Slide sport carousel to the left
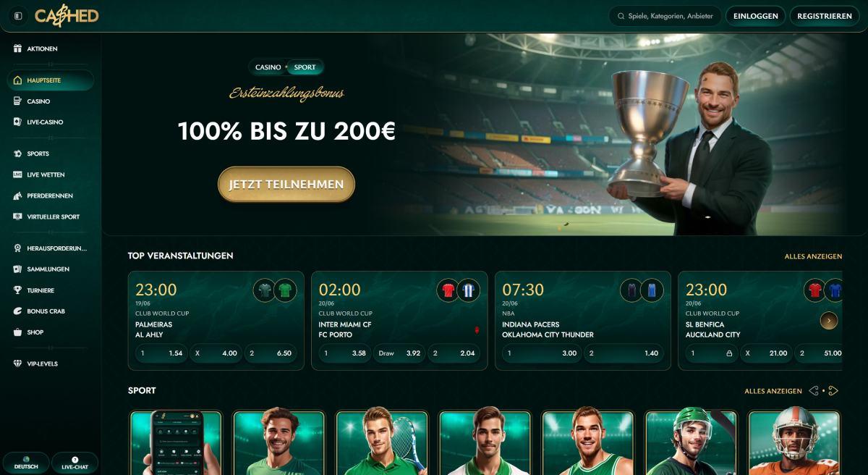This screenshot has height=475, width=868. (x=814, y=391)
